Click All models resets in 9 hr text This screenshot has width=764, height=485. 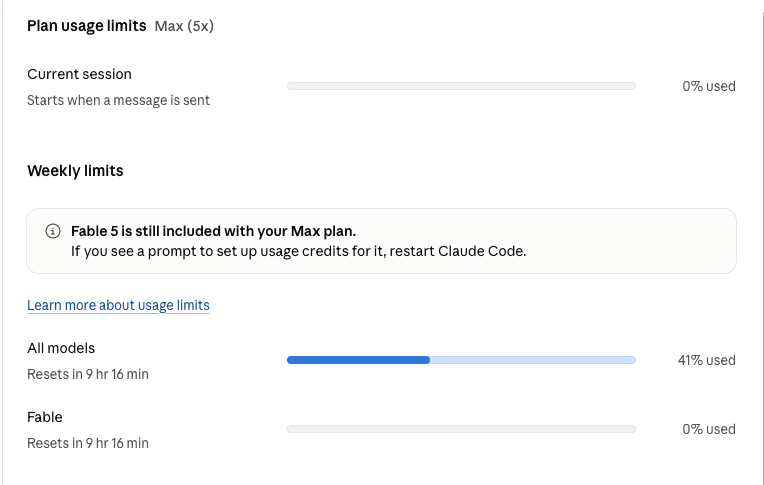click(x=88, y=374)
